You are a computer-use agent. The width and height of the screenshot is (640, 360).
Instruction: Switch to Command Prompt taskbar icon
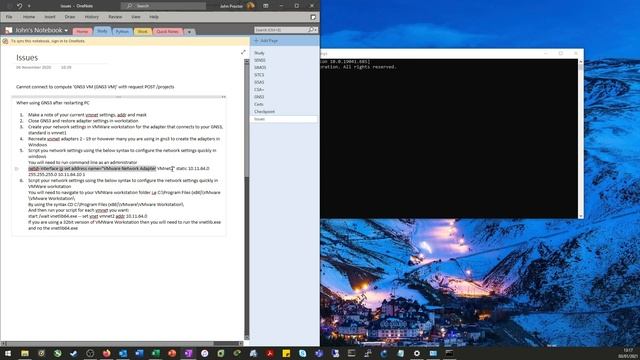pos(449,353)
